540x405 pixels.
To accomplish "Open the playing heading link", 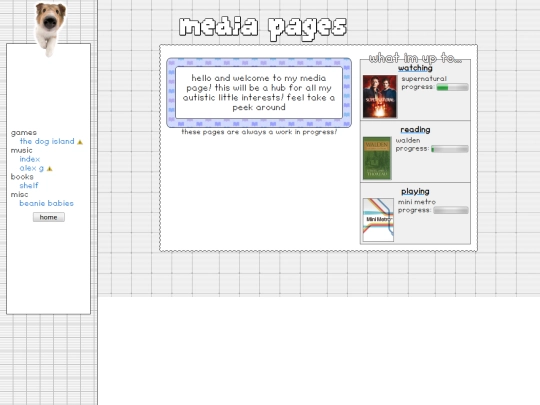I will (x=415, y=191).
